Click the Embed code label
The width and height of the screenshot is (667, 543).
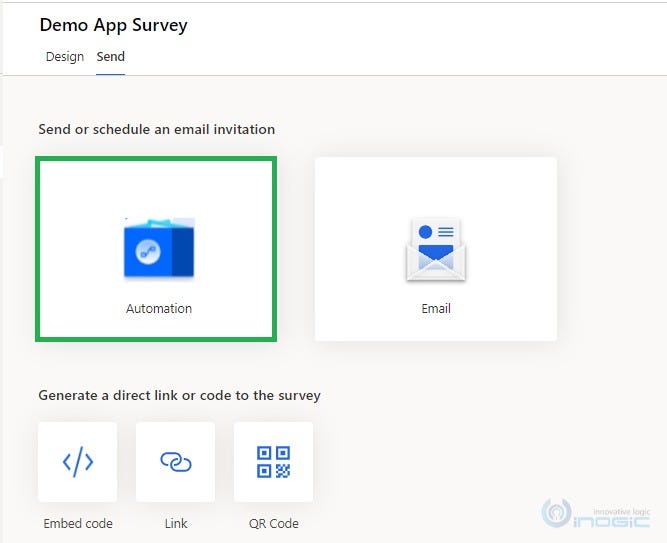tap(78, 523)
